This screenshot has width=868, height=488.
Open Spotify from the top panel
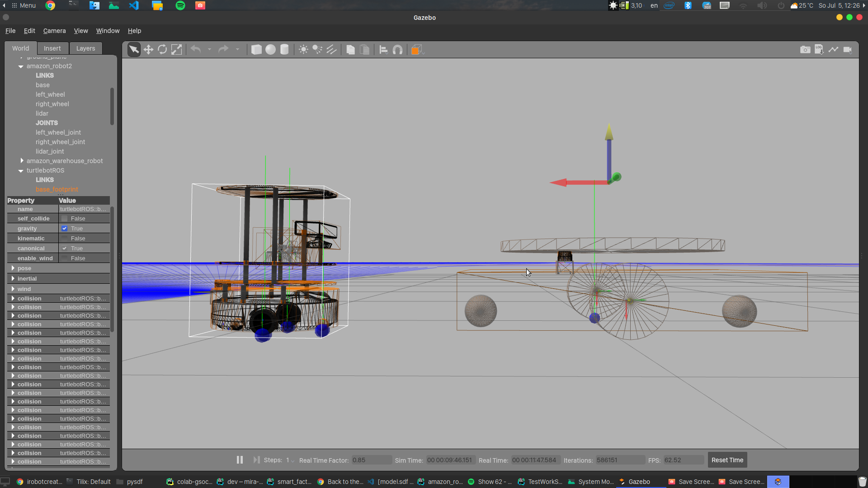point(180,5)
